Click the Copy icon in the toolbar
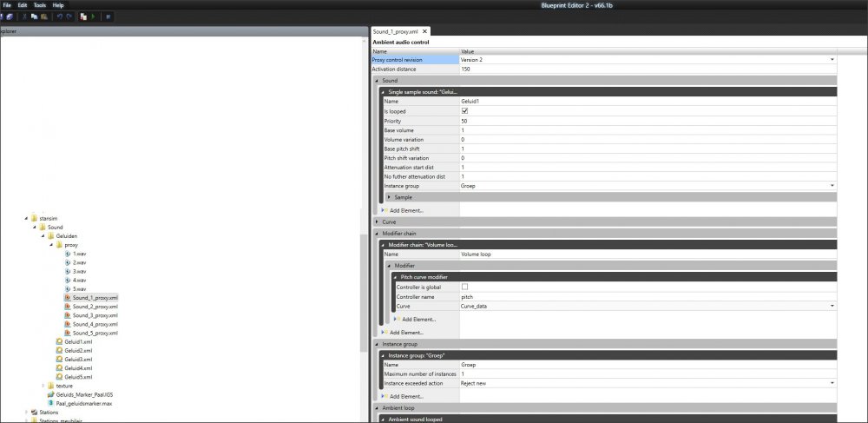This screenshot has width=868, height=423. (x=33, y=17)
